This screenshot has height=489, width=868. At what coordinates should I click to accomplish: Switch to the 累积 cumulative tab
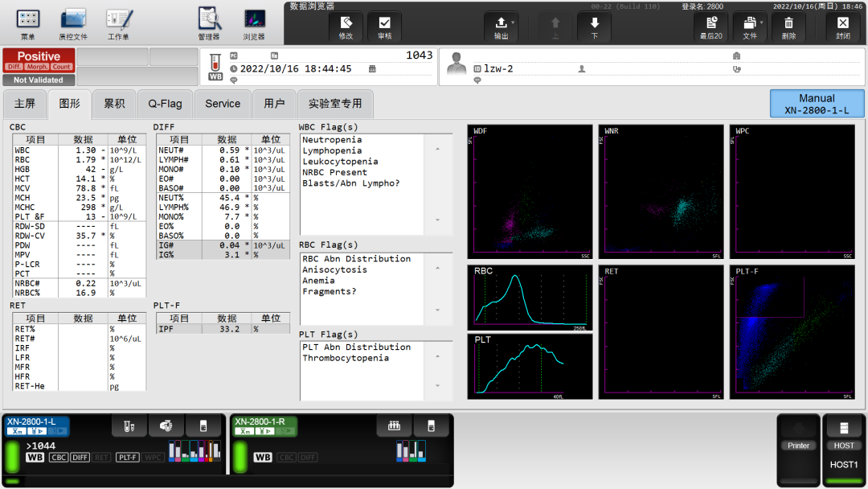(115, 104)
